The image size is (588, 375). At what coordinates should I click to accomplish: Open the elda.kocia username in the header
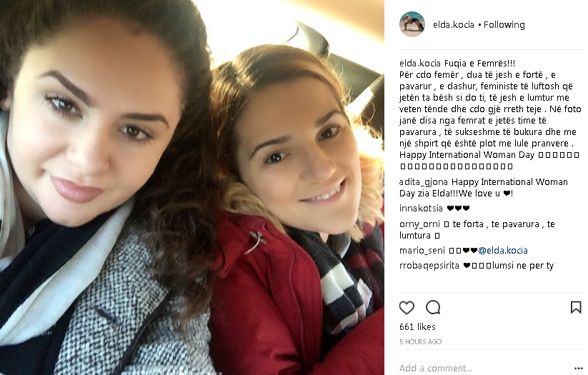coord(454,25)
